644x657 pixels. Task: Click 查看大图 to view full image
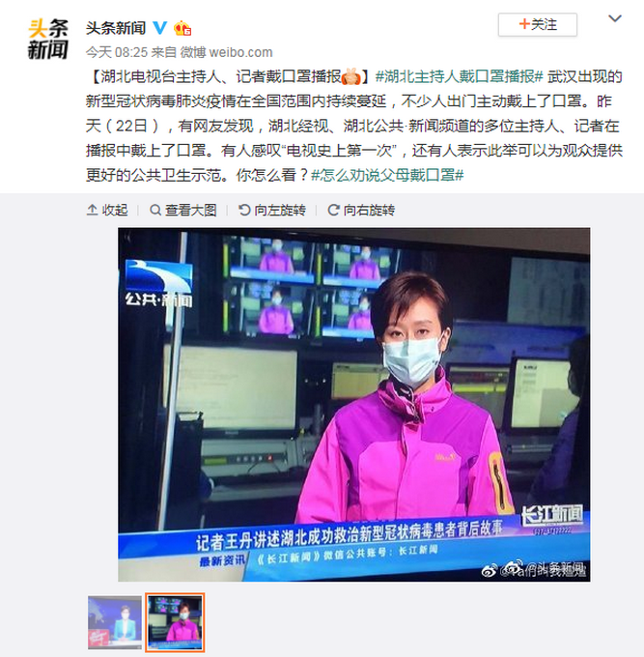(183, 210)
